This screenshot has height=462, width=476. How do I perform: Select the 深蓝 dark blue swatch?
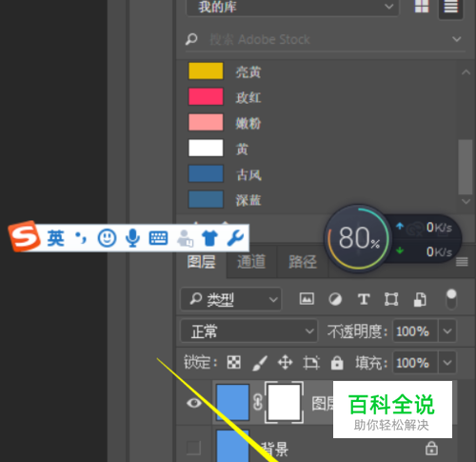tap(206, 199)
